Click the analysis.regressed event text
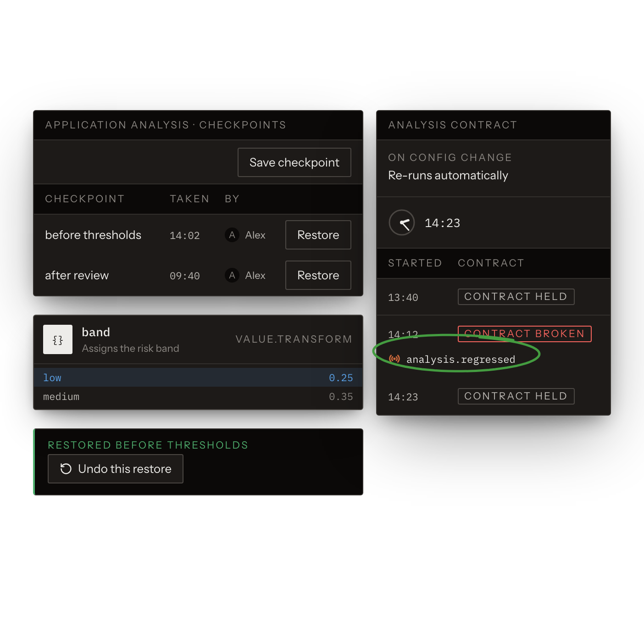Viewport: 644px width, 644px height. [x=461, y=359]
